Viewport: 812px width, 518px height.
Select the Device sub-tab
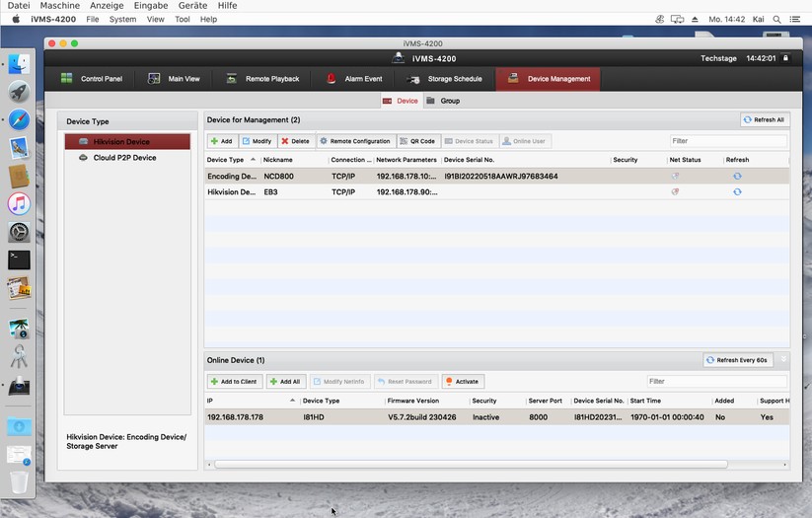(401, 101)
